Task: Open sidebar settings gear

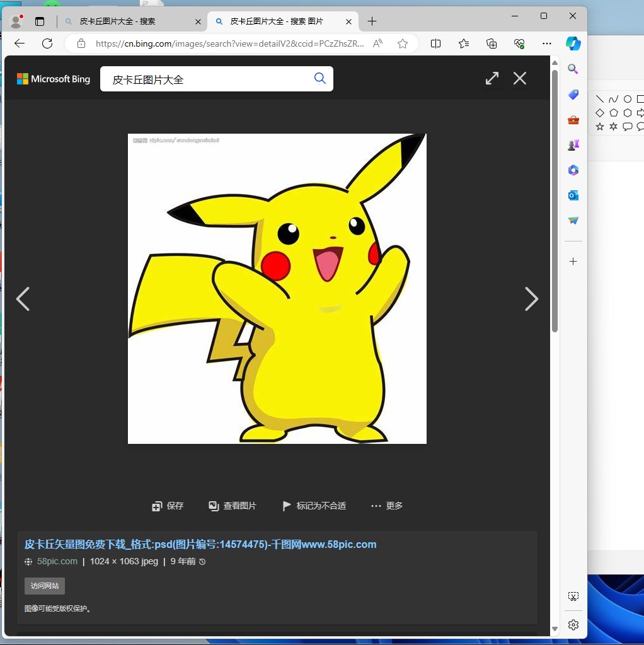Action: click(x=573, y=625)
